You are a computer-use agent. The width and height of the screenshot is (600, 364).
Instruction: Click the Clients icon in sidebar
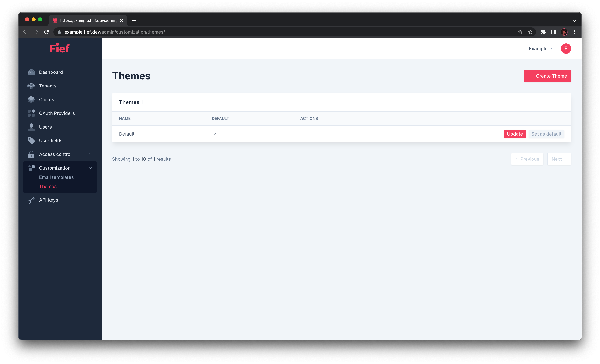pos(32,99)
